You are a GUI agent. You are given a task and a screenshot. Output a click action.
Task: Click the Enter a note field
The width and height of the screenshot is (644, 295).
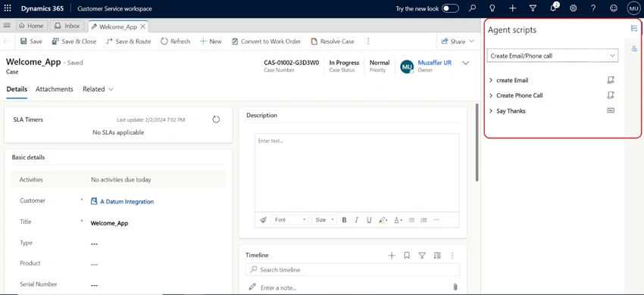[353, 287]
